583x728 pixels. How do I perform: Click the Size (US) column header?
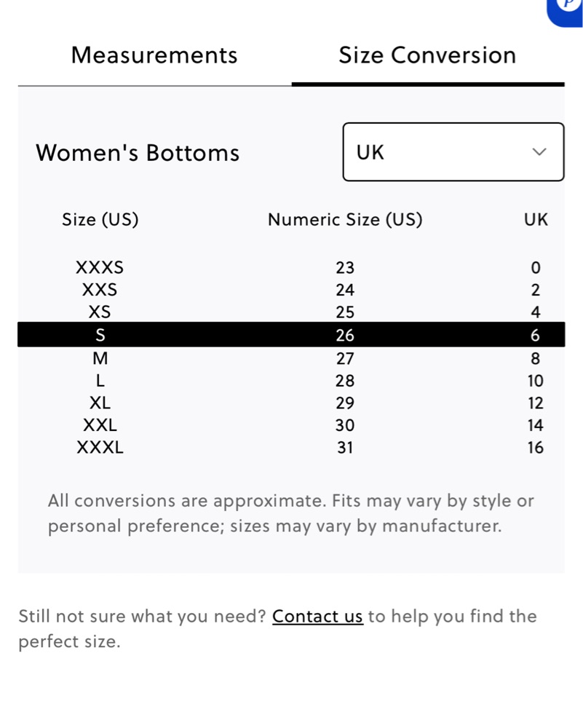[100, 220]
